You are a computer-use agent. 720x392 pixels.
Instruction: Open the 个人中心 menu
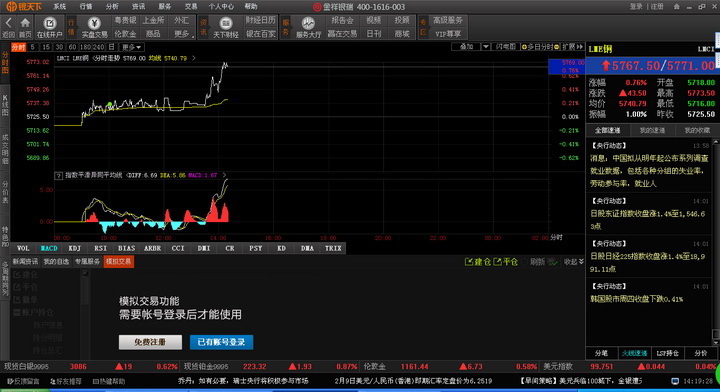(221, 6)
